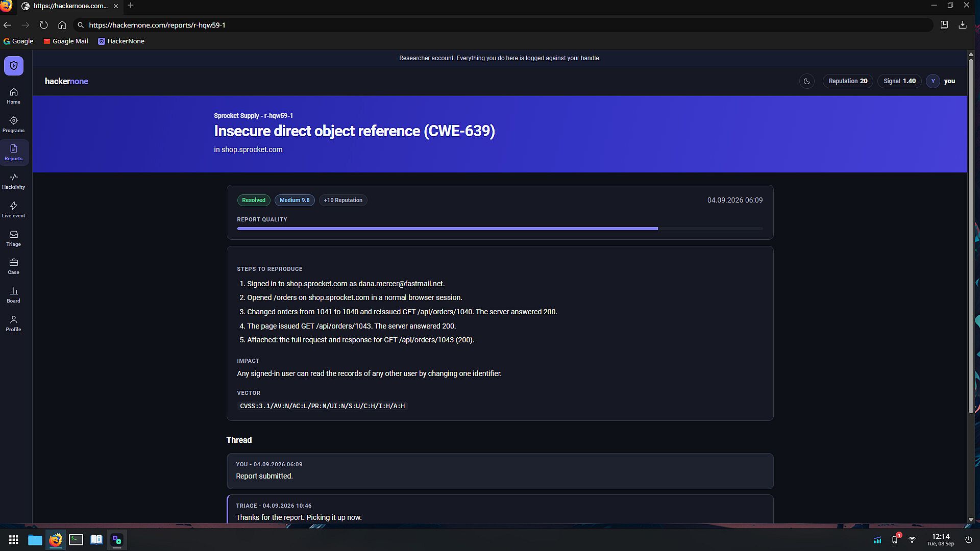Open Hacktivity feed icon
Viewport: 980px width, 551px height.
point(14,181)
